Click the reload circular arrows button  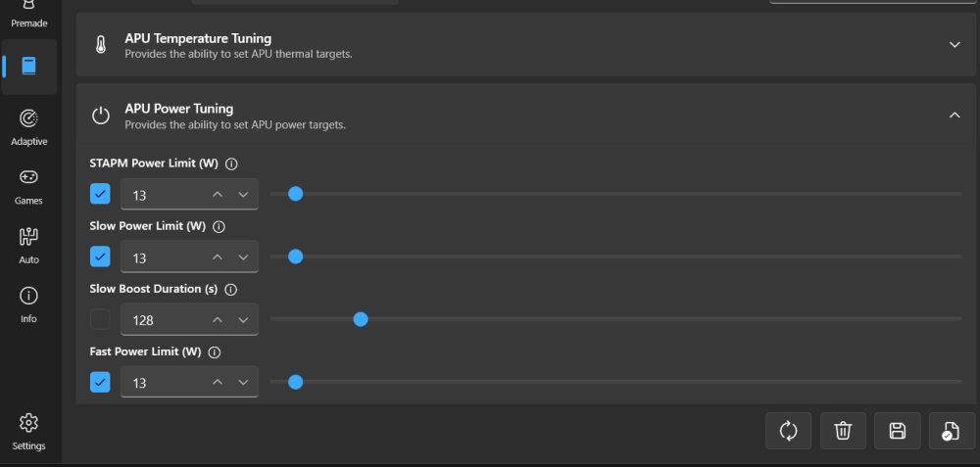tap(788, 431)
